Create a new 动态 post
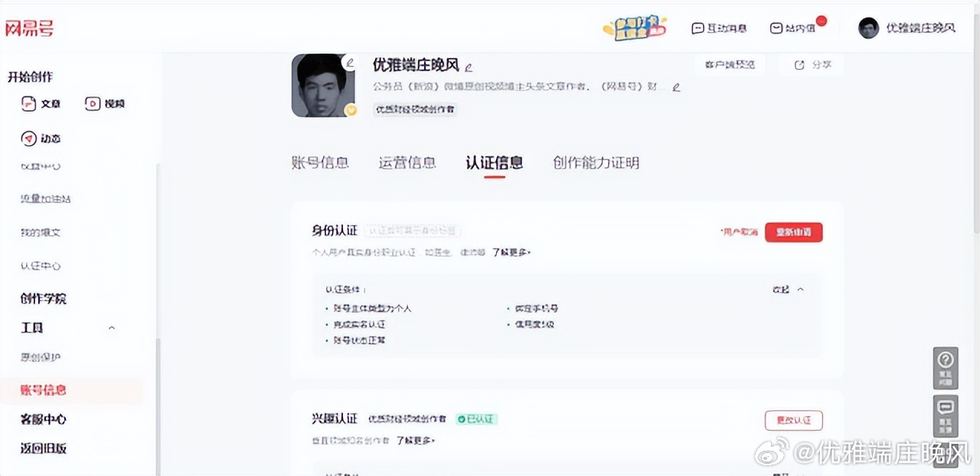This screenshot has height=476, width=980. (41, 139)
